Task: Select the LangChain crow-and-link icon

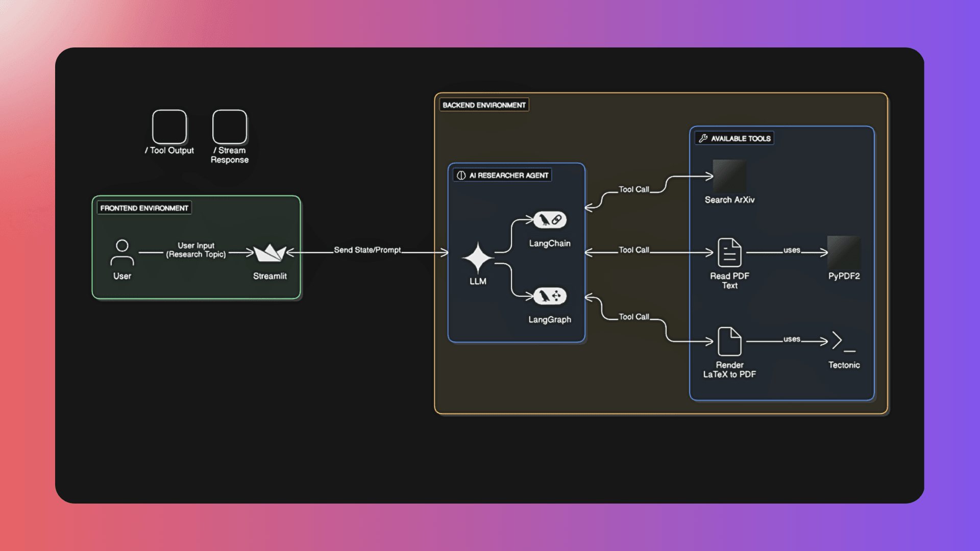Action: (550, 219)
